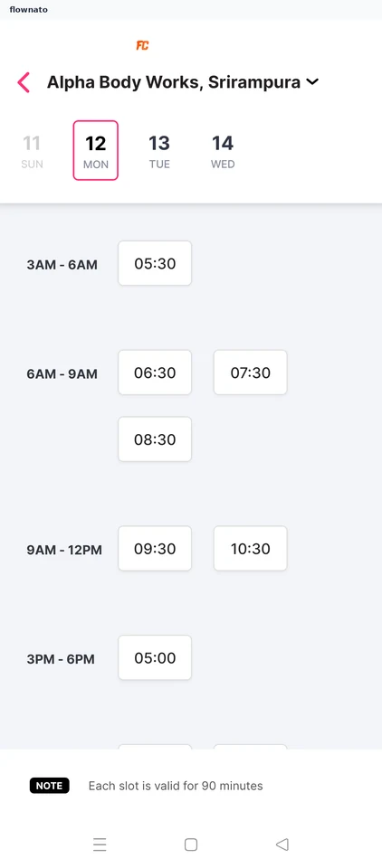This screenshot has height=868, width=382.
Task: Switch to date 13 TUE
Action: [x=159, y=150]
